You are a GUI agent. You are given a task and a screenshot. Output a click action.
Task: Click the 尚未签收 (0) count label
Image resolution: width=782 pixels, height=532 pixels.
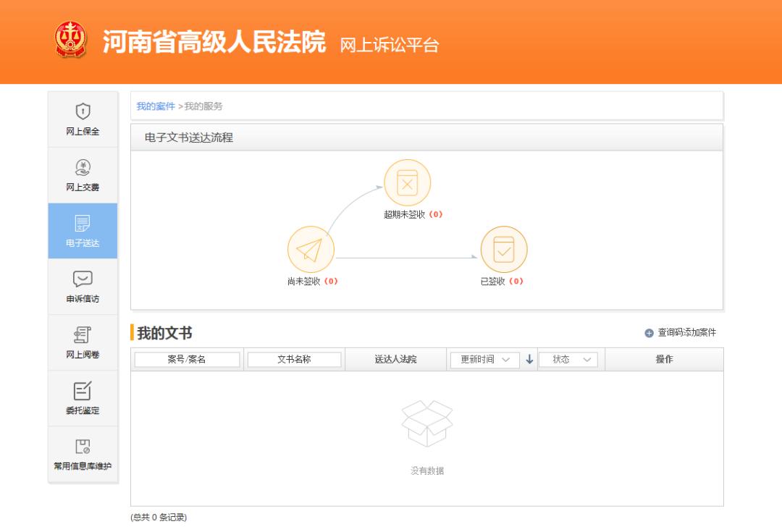coord(311,282)
